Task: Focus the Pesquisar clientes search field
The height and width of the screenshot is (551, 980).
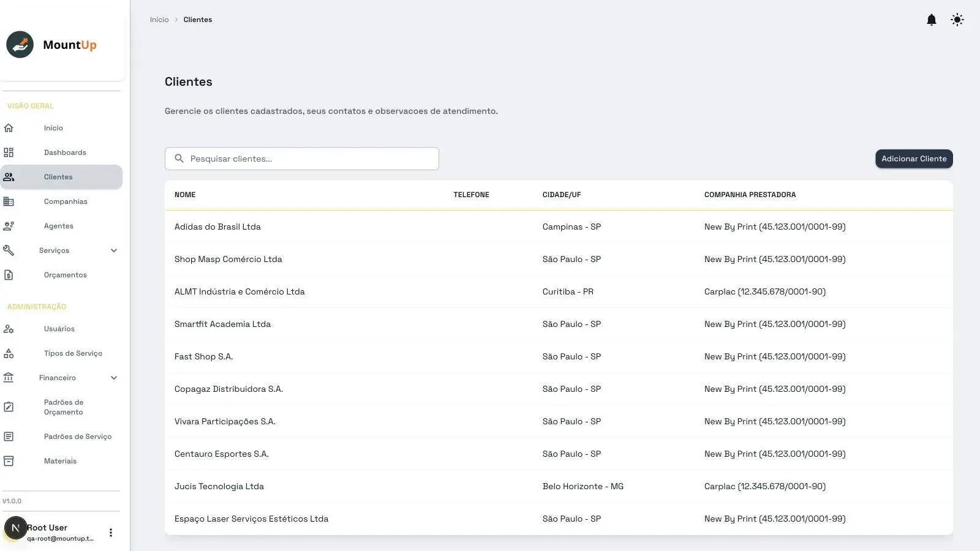Action: 301,159
